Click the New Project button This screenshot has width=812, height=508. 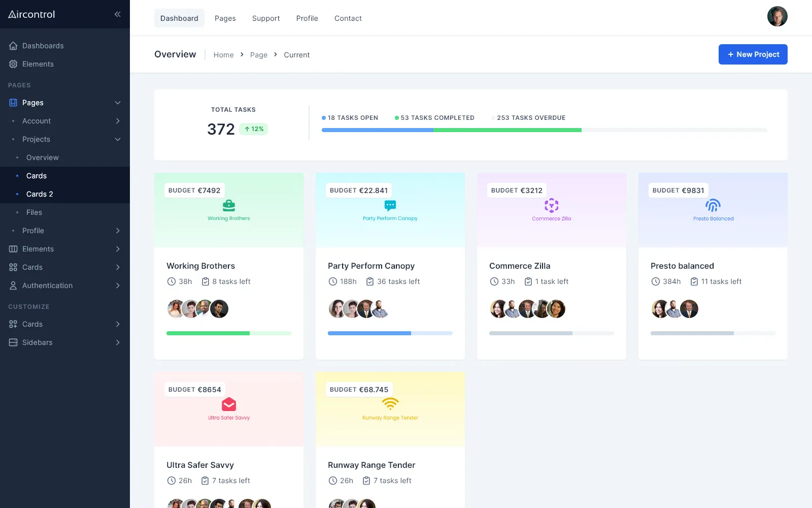coord(753,54)
